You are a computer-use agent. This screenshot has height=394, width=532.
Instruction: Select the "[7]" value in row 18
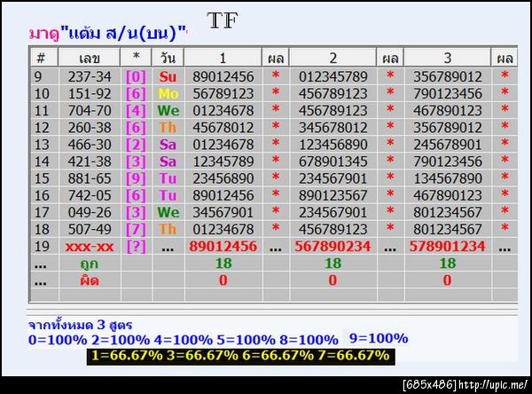point(136,230)
